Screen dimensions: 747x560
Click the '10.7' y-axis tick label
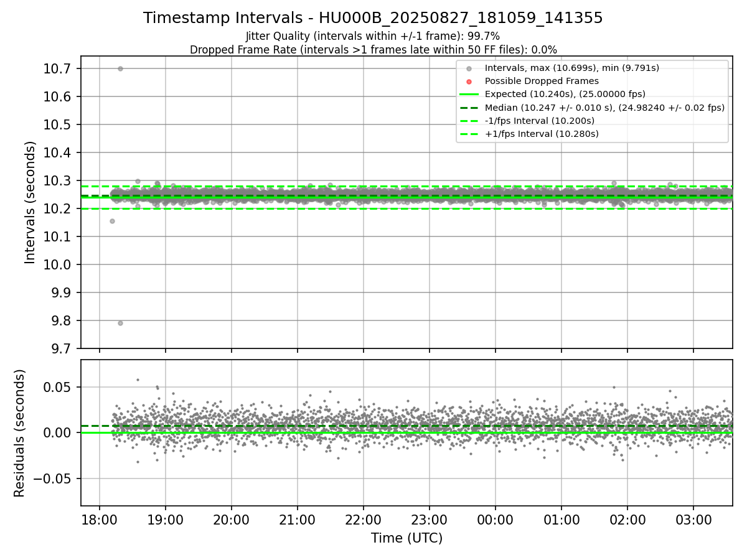[59, 68]
